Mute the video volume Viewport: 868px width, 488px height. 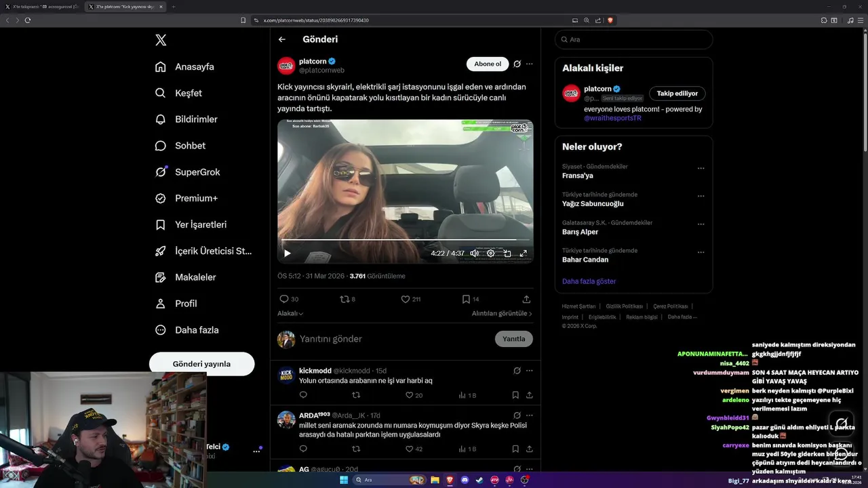click(x=475, y=253)
